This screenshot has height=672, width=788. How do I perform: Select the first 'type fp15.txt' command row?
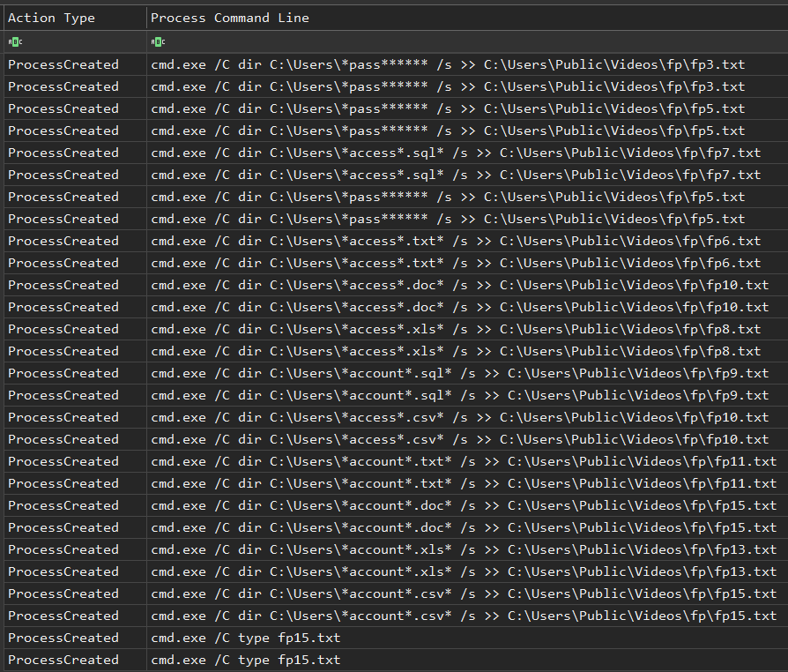click(245, 638)
